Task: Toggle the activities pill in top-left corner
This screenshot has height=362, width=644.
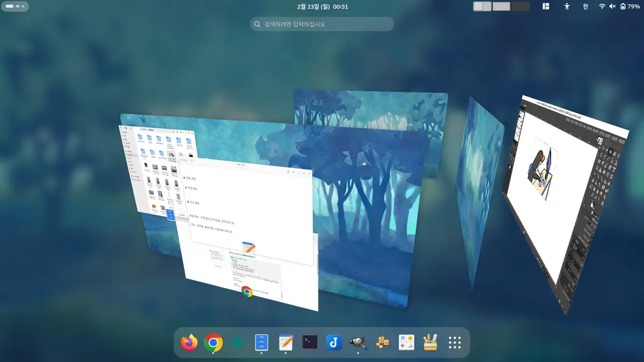Action: point(15,6)
